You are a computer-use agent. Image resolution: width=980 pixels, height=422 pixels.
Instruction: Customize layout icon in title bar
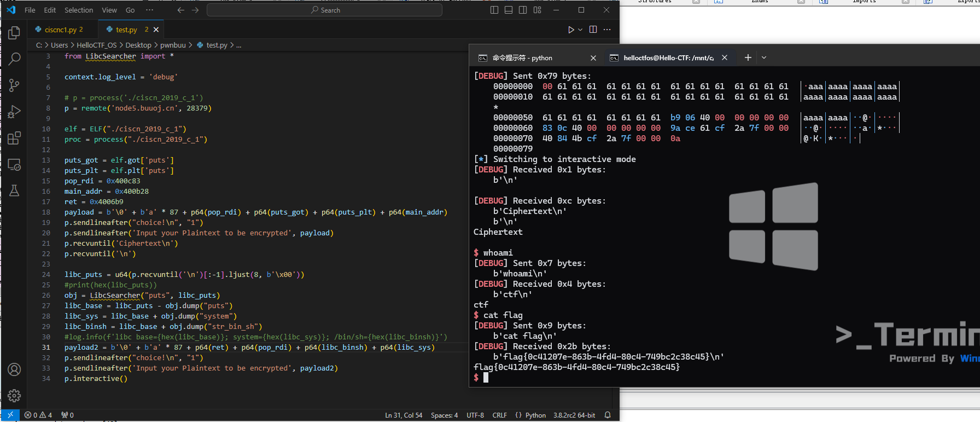coord(538,10)
